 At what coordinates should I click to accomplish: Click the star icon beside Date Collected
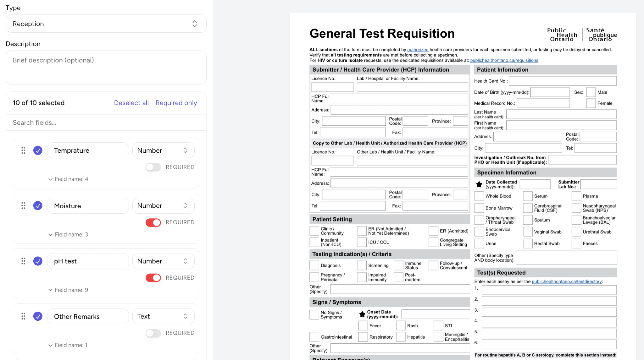479,184
